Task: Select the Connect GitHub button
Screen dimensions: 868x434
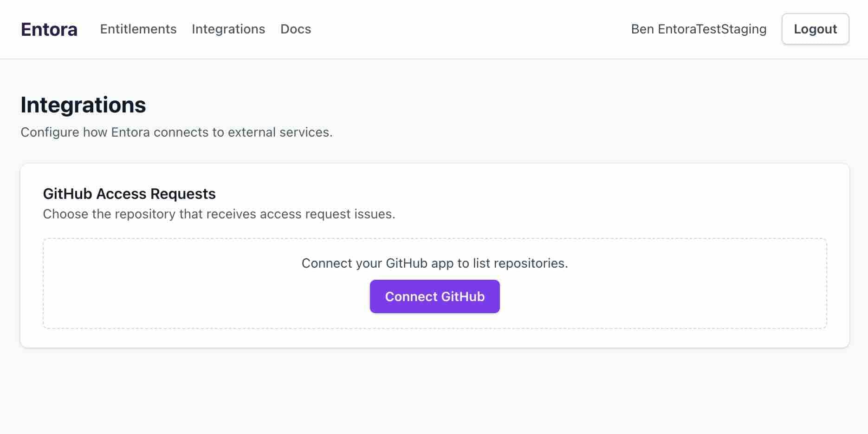Action: coord(434,296)
